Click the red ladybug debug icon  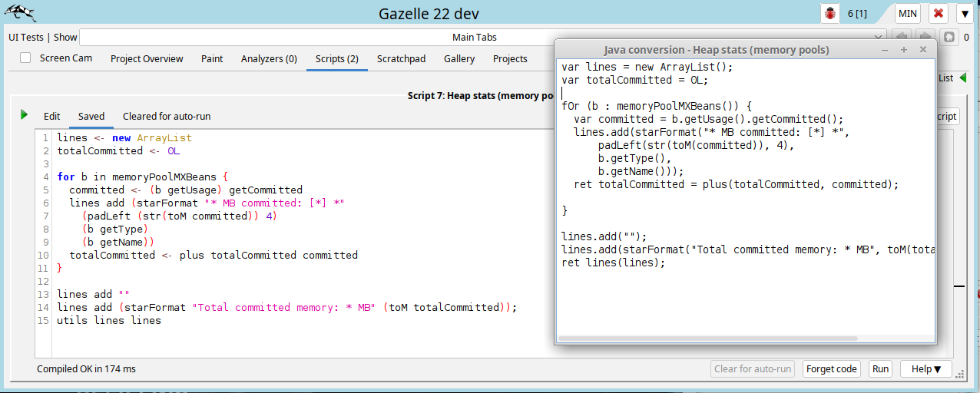click(x=830, y=13)
